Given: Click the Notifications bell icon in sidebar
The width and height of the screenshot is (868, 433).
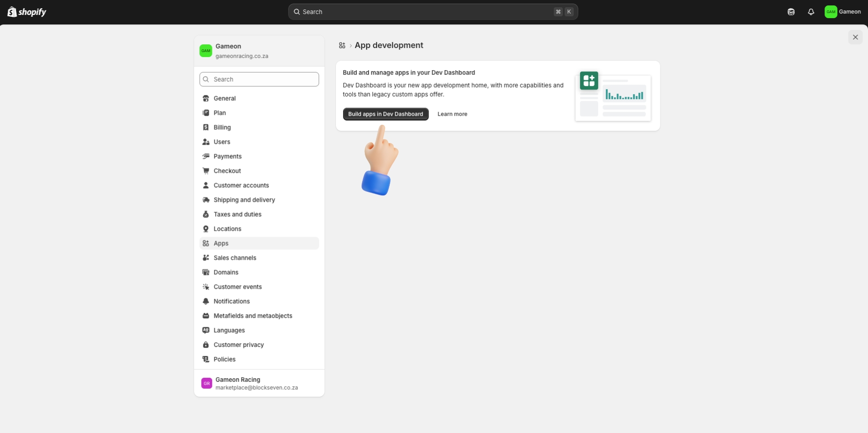Looking at the screenshot, I should coord(206,301).
